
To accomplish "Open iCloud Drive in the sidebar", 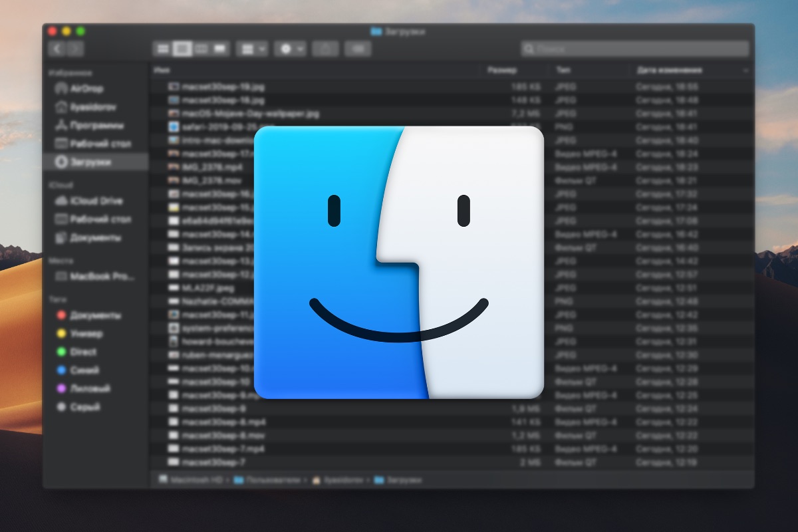I will [x=96, y=201].
